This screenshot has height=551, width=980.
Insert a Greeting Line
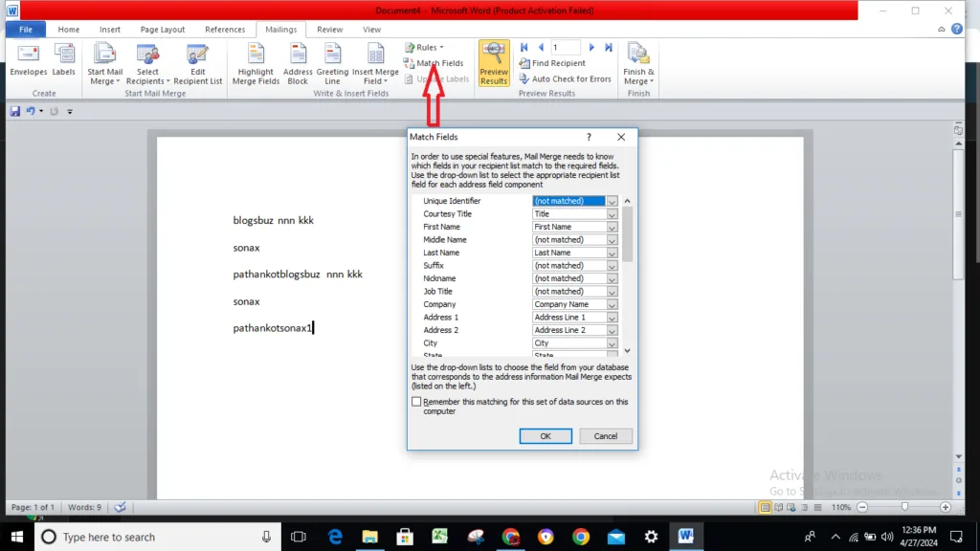[x=332, y=64]
